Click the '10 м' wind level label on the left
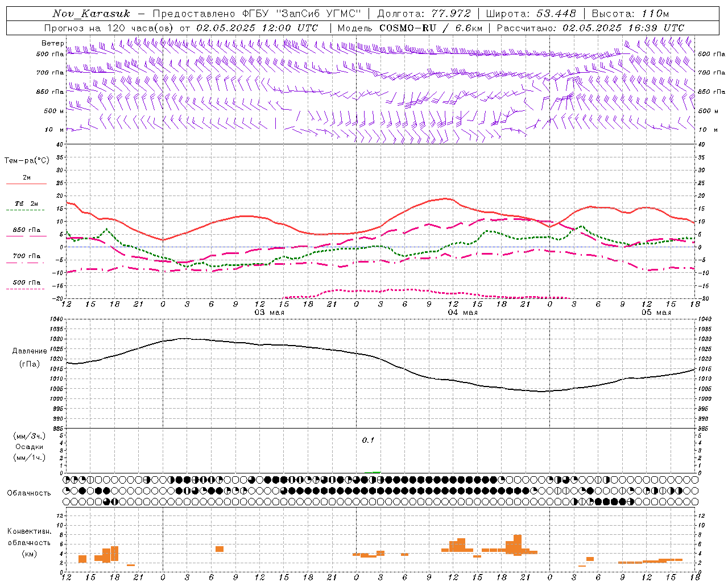 pyautogui.click(x=55, y=130)
